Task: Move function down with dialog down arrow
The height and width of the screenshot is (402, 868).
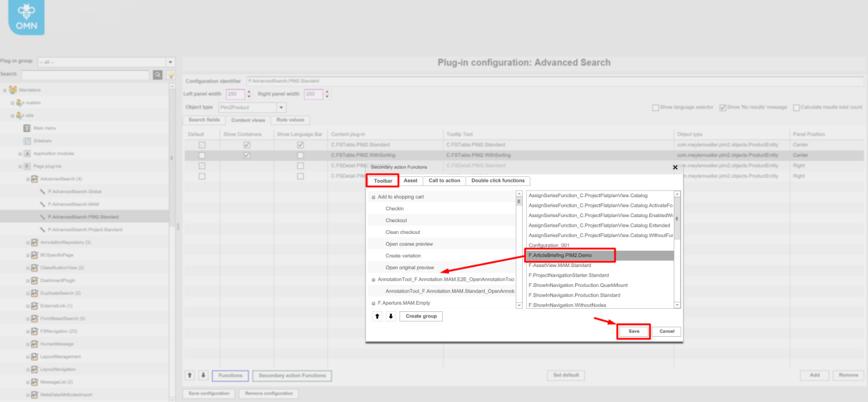Action: tap(391, 316)
